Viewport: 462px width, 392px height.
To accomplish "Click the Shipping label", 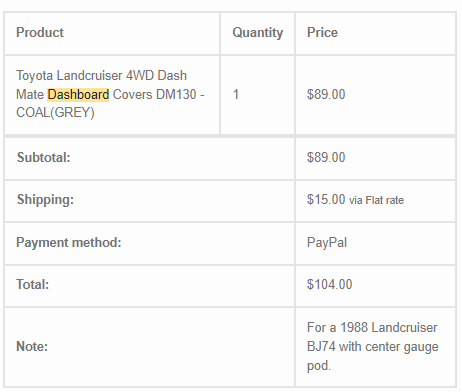I will point(45,200).
